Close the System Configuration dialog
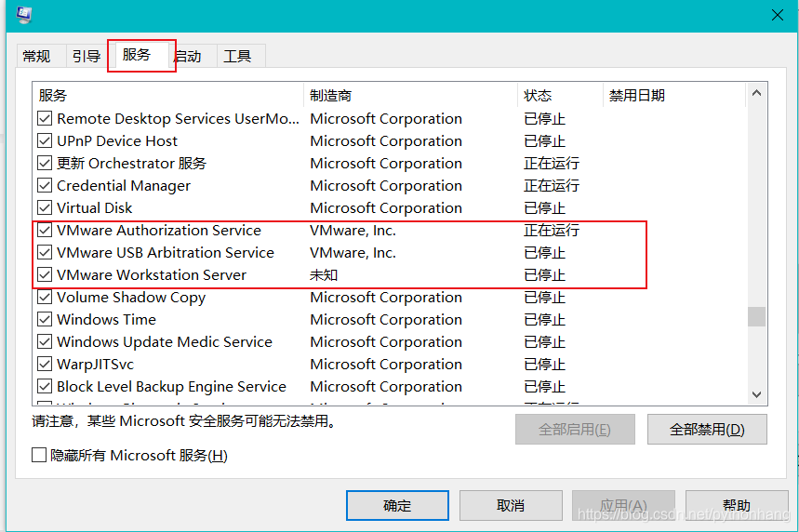Screen dimensions: 799x532 click(x=777, y=15)
